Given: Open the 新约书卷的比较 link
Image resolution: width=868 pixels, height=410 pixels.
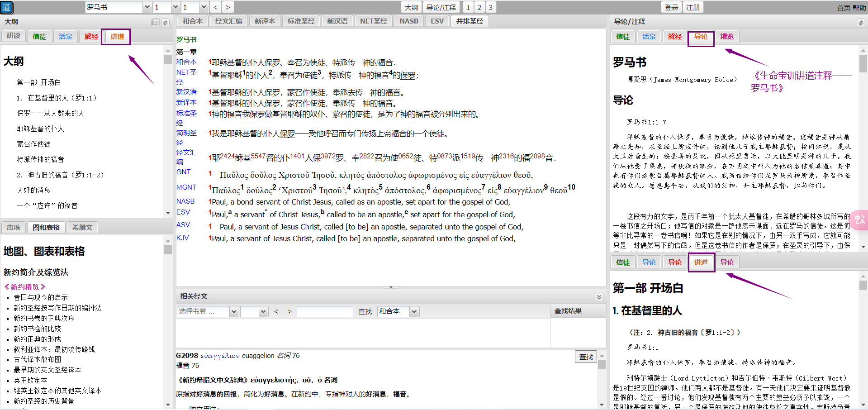Looking at the screenshot, I should [37, 329].
